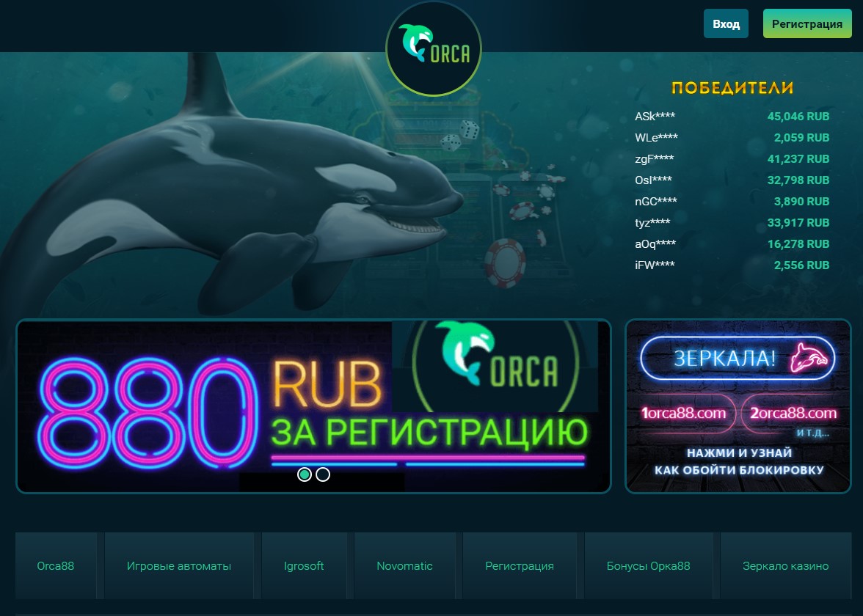
Task: Click winner name tyz****
Action: point(652,223)
